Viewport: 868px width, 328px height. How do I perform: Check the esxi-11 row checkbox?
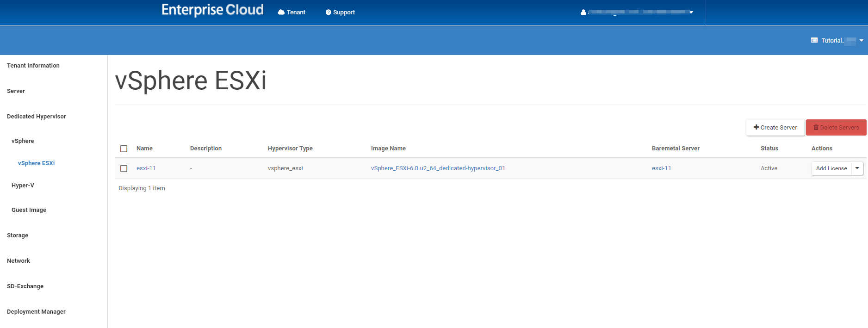[x=124, y=169]
